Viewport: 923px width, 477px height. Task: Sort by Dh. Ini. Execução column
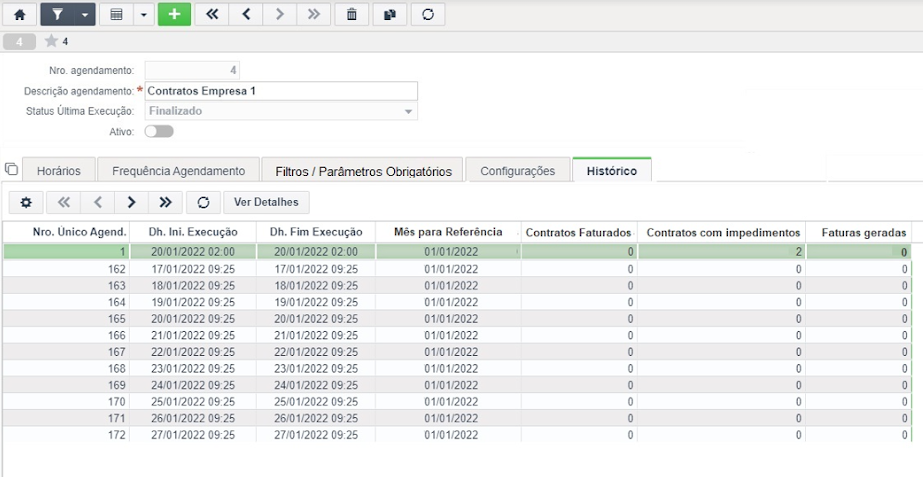[x=193, y=232]
